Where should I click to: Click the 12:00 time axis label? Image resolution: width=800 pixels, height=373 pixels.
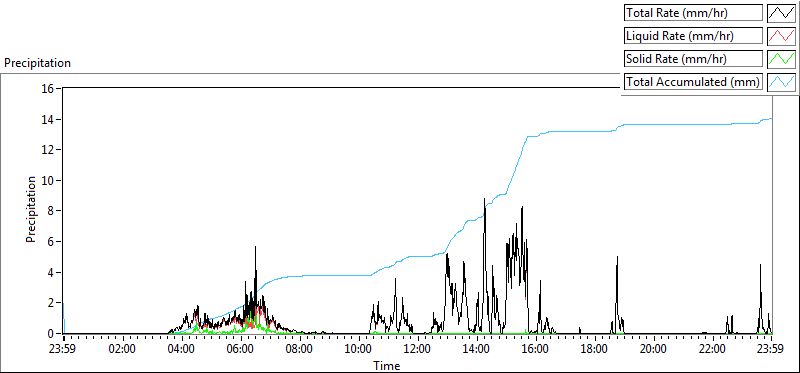pos(418,350)
